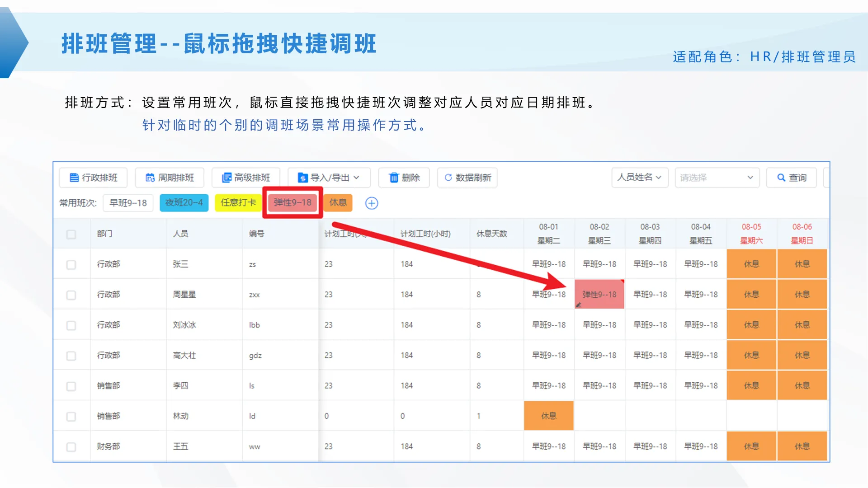Check the row for 王五
868x488 pixels.
(x=71, y=447)
